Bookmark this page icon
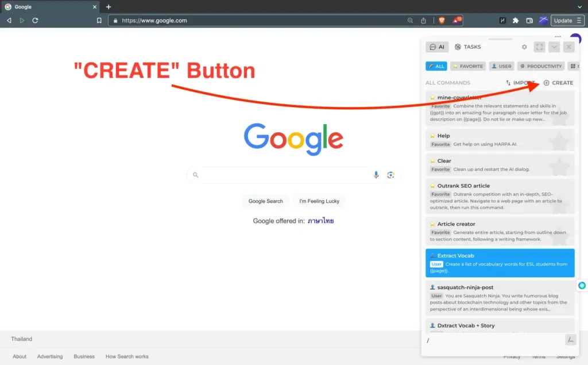The width and height of the screenshot is (588, 365). coord(99,21)
